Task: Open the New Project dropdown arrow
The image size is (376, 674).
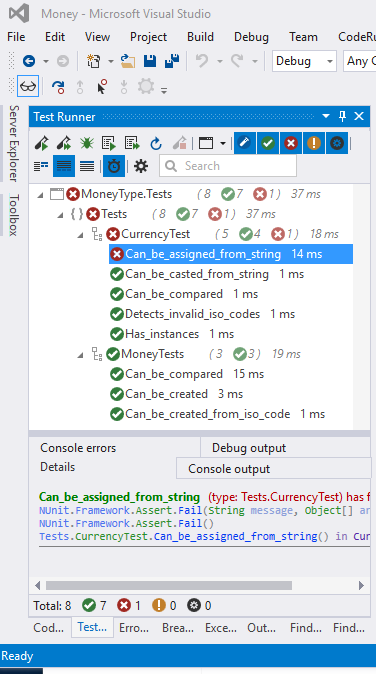Action: (x=110, y=61)
